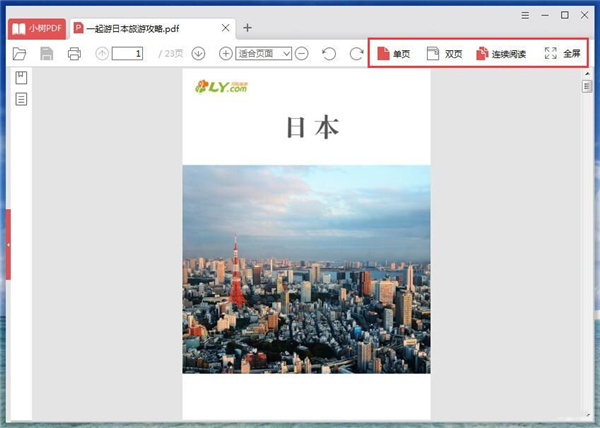This screenshot has width=600, height=428.
Task: Click the LY.com logo on the page
Action: coord(221,87)
